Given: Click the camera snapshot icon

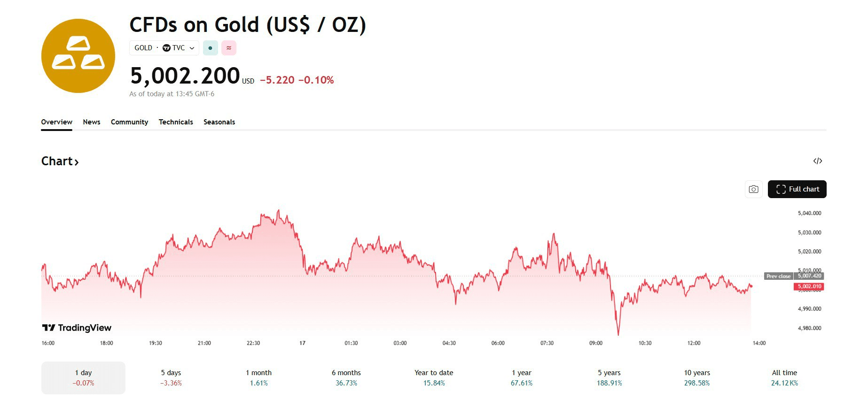Looking at the screenshot, I should pos(753,189).
